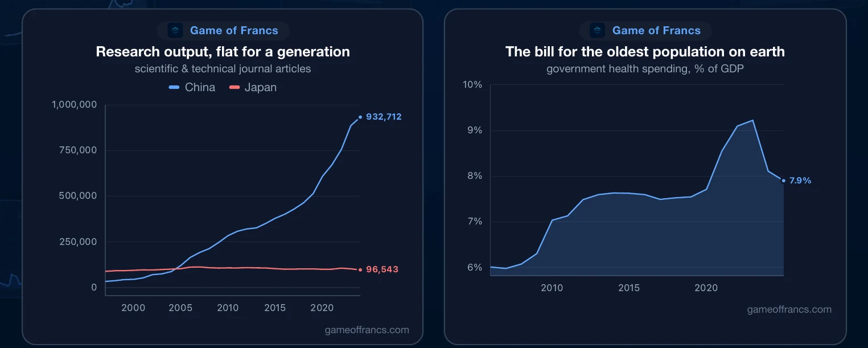This screenshot has height=348, width=868.
Task: Click the Game of Francs badge on right card
Action: (645, 30)
